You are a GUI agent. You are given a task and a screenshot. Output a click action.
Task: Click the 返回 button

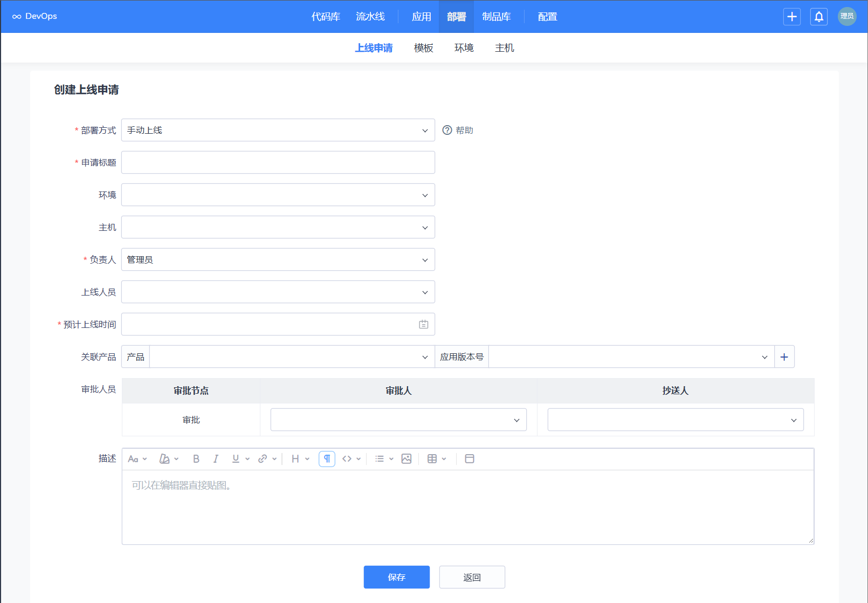click(472, 577)
